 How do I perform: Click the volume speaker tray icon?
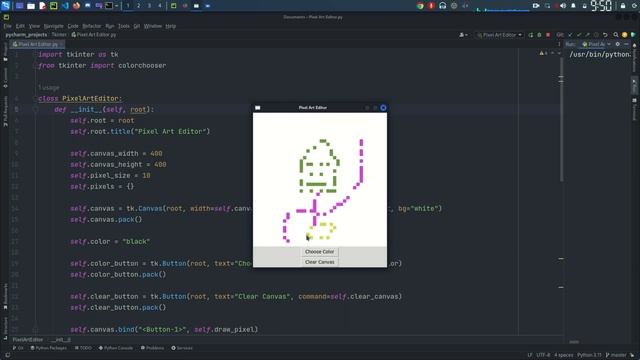pyautogui.click(x=563, y=6)
